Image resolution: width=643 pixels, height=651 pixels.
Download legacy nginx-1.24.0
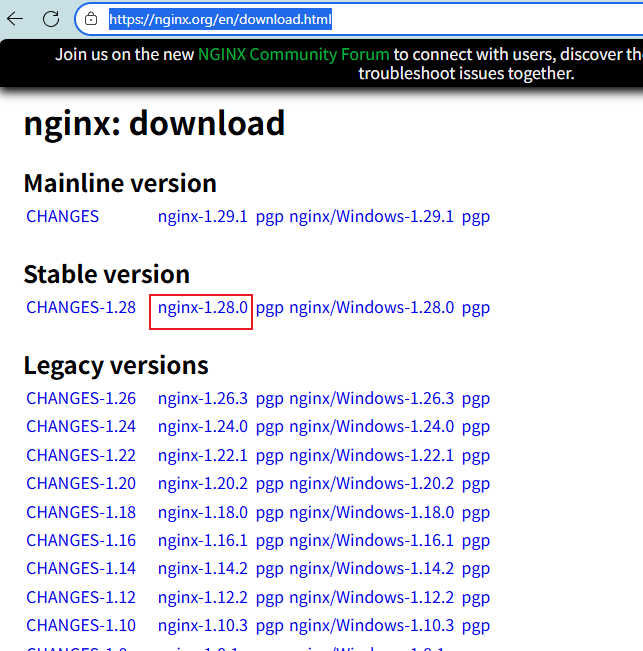coord(203,426)
